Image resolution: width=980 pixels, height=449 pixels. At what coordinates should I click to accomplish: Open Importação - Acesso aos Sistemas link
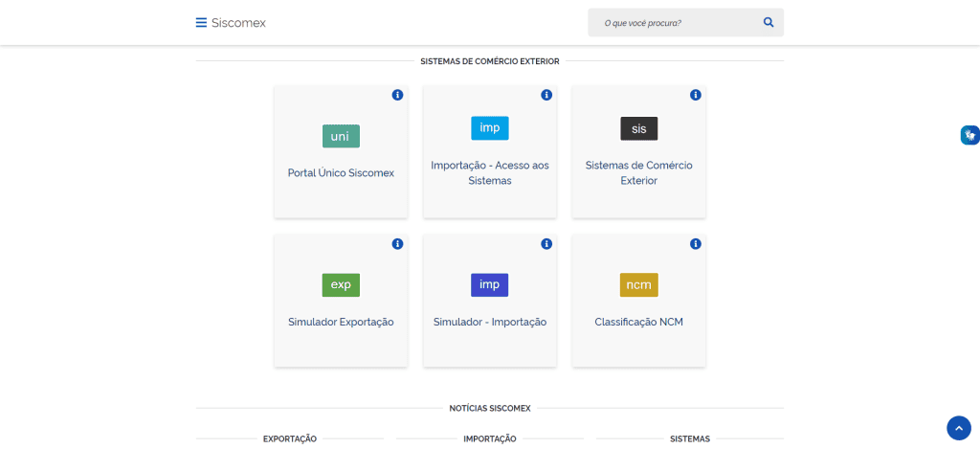490,173
